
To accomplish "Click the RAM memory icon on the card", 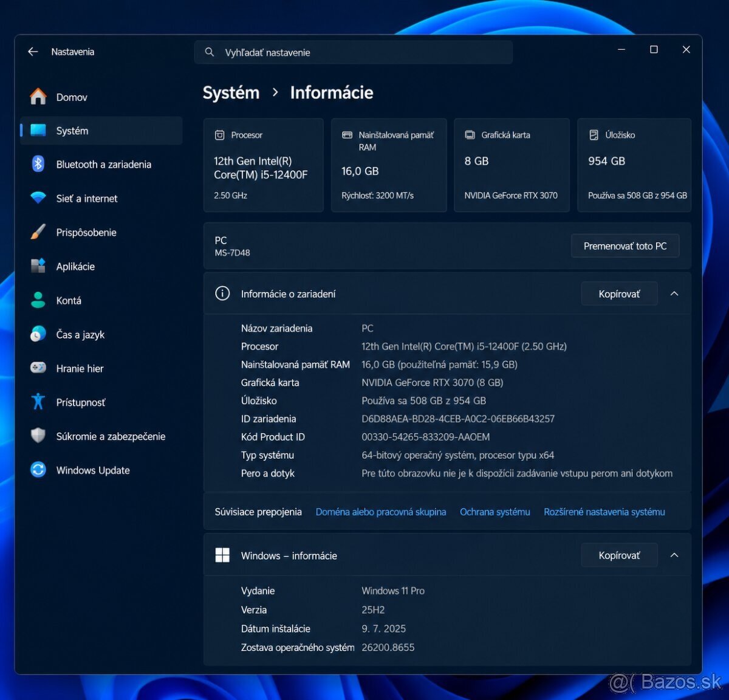I will [x=347, y=135].
